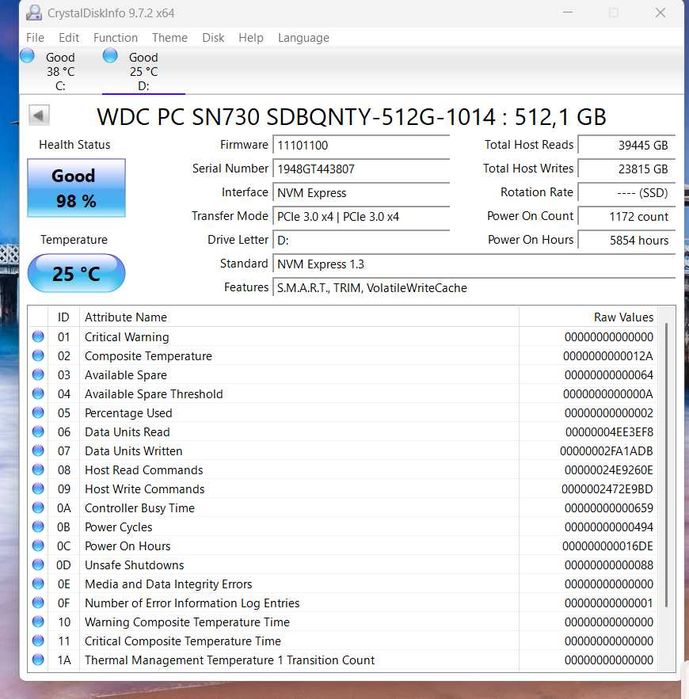Click the attribute list vertical scrollbar
Image resolution: width=689 pixels, height=699 pixels.
pyautogui.click(x=666, y=465)
